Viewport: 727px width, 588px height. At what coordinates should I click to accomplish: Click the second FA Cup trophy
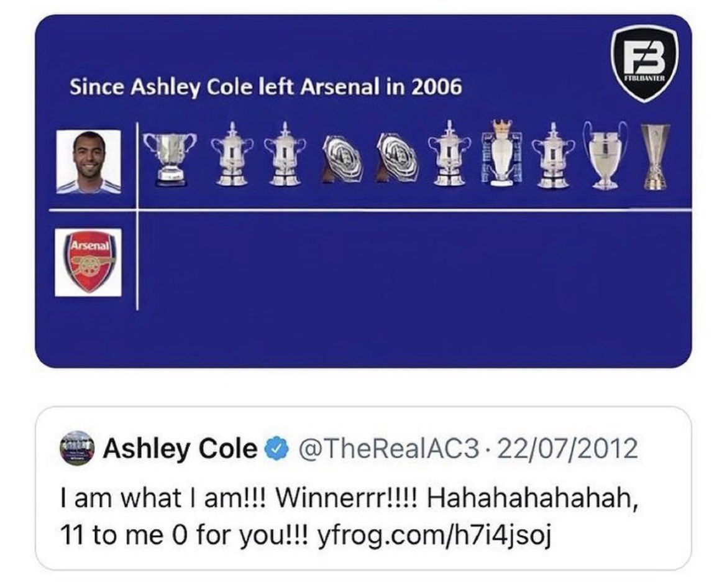(x=285, y=154)
